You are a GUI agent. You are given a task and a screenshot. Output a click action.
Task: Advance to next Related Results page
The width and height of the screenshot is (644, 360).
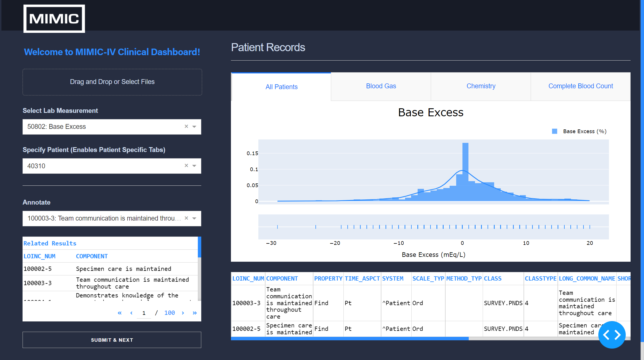coord(183,313)
